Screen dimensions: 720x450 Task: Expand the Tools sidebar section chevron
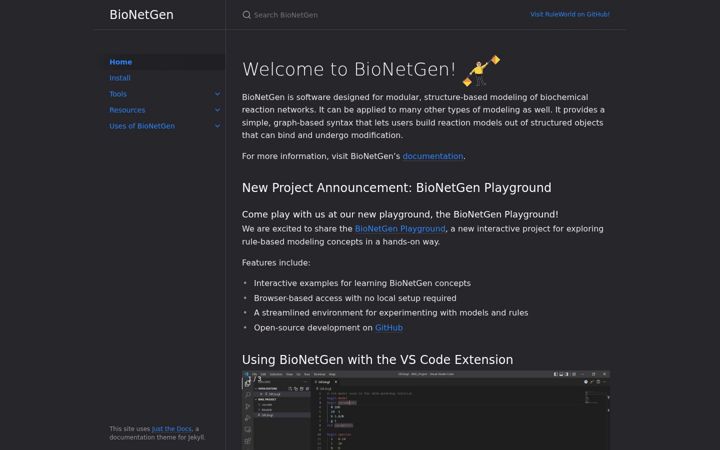pos(217,94)
